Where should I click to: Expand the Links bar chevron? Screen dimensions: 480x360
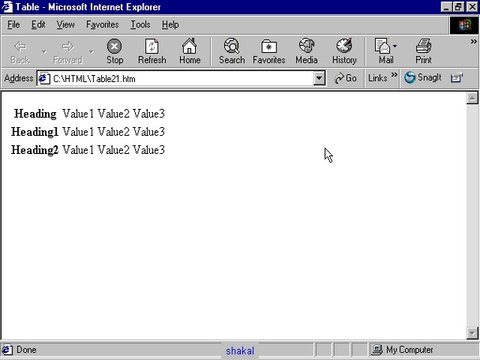(394, 74)
